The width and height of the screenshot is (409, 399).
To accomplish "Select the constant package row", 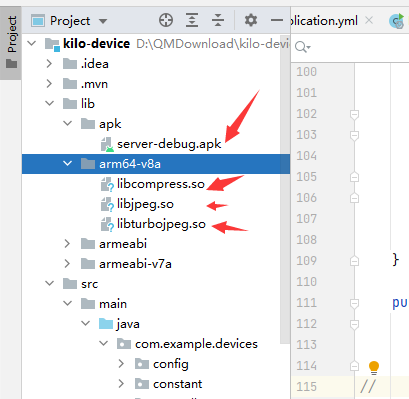I will [156, 384].
